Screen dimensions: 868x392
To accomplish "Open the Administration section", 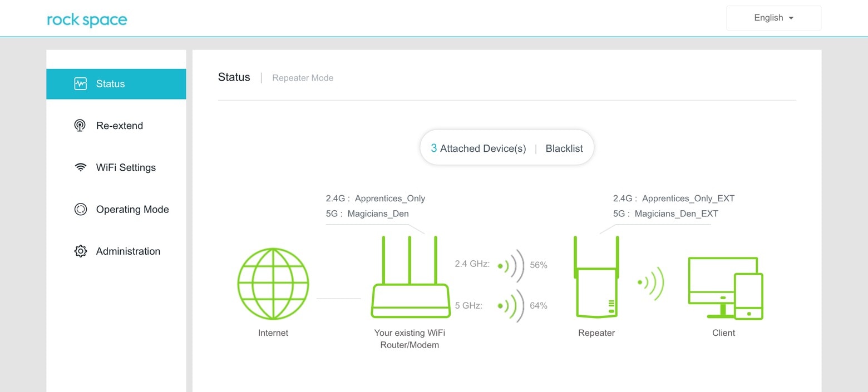I will tap(128, 251).
